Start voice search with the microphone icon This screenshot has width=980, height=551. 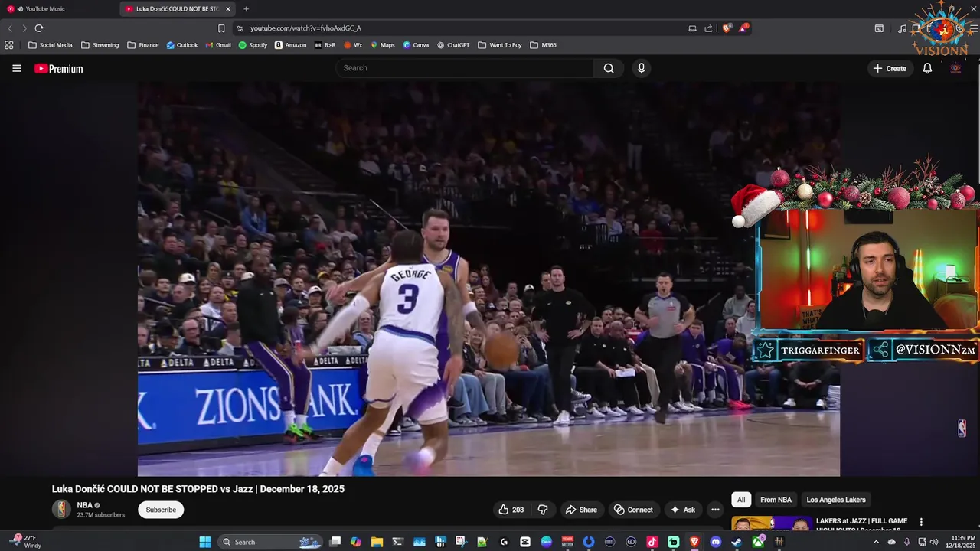[642, 68]
